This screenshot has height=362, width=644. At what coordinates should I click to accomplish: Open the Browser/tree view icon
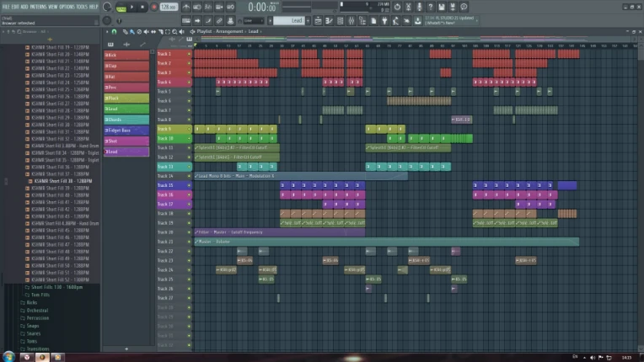click(362, 20)
